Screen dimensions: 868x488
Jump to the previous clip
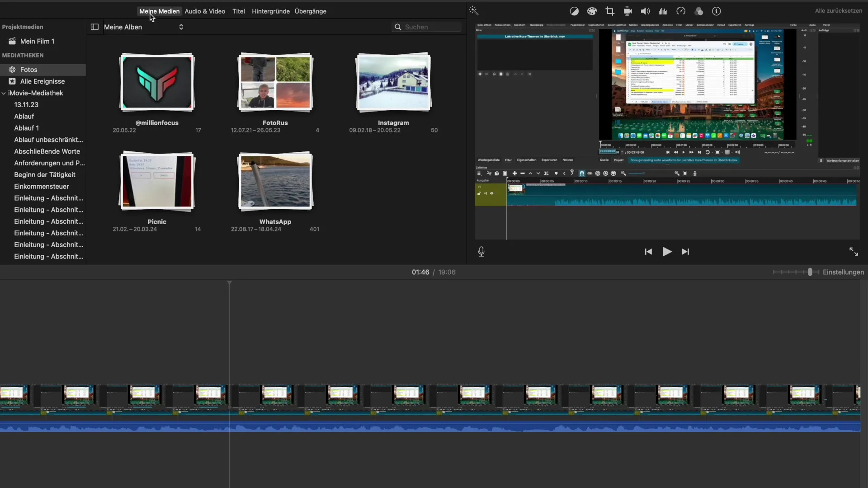click(x=648, y=252)
